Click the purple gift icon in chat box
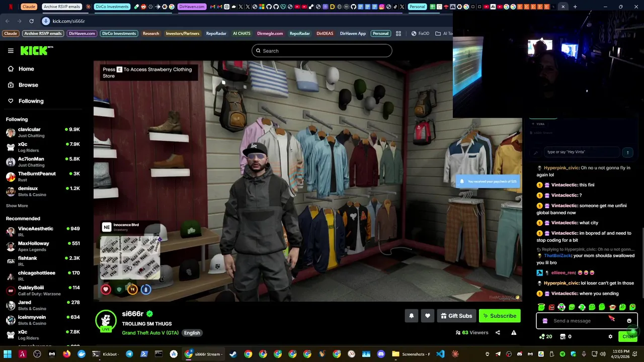 click(545, 321)
